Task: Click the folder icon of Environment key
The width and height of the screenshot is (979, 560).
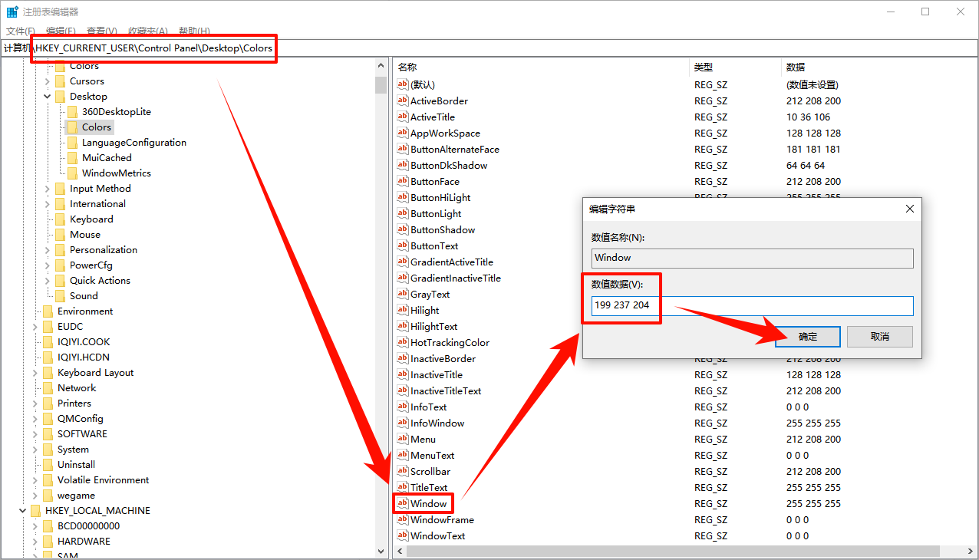Action: point(48,311)
